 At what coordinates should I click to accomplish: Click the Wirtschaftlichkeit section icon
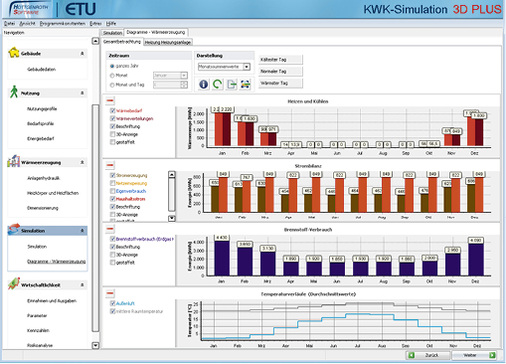point(14,284)
